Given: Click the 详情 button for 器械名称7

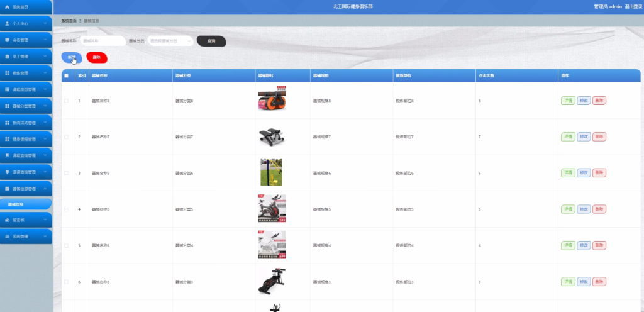Looking at the screenshot, I should [x=568, y=136].
